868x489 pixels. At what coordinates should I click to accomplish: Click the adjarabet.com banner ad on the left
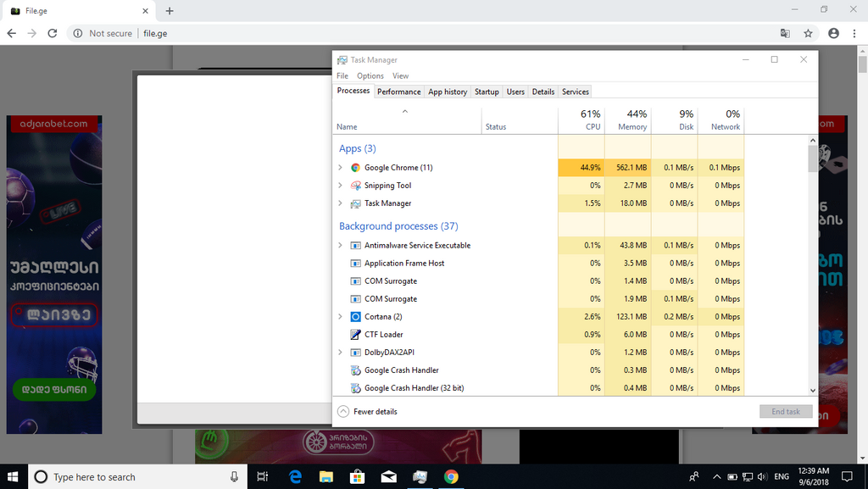[x=54, y=275]
